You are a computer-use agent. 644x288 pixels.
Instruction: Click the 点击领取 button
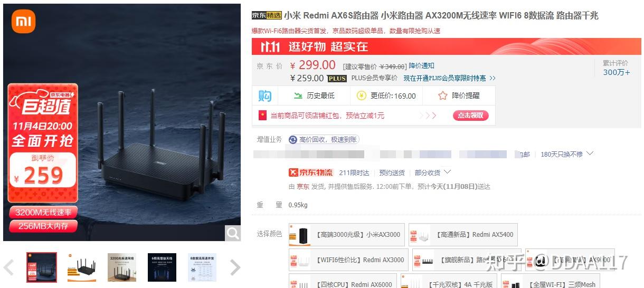point(471,116)
